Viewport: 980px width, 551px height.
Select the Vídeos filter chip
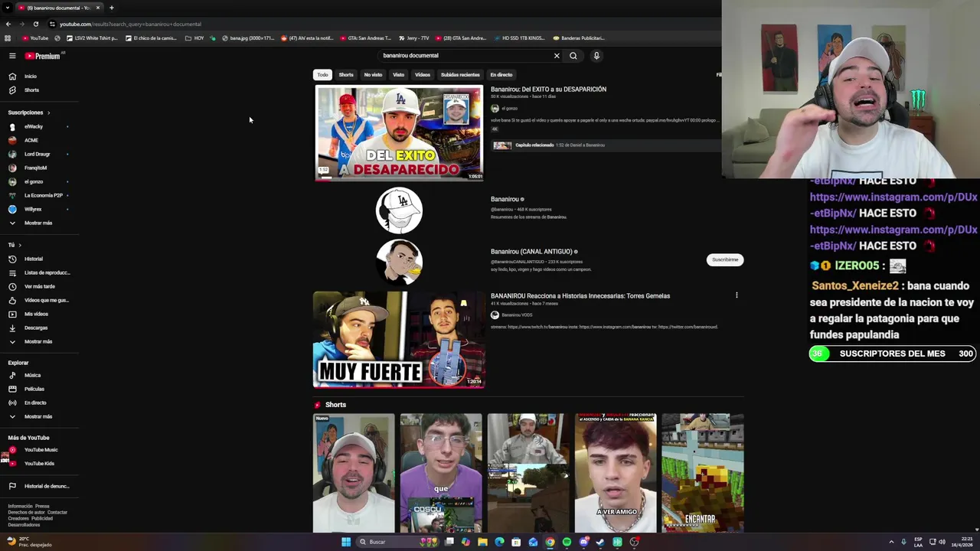pyautogui.click(x=423, y=75)
